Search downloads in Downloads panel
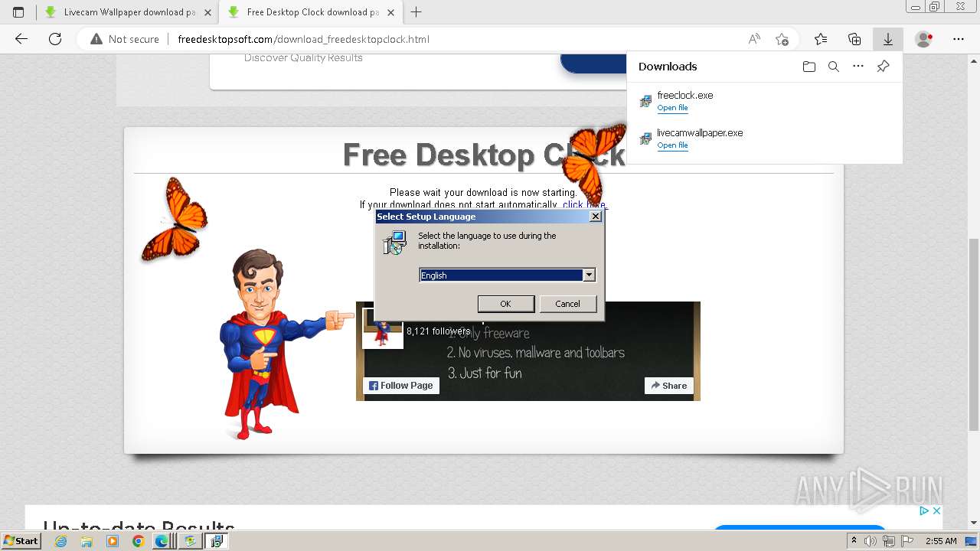Viewport: 980px width, 551px height. pyautogui.click(x=834, y=67)
